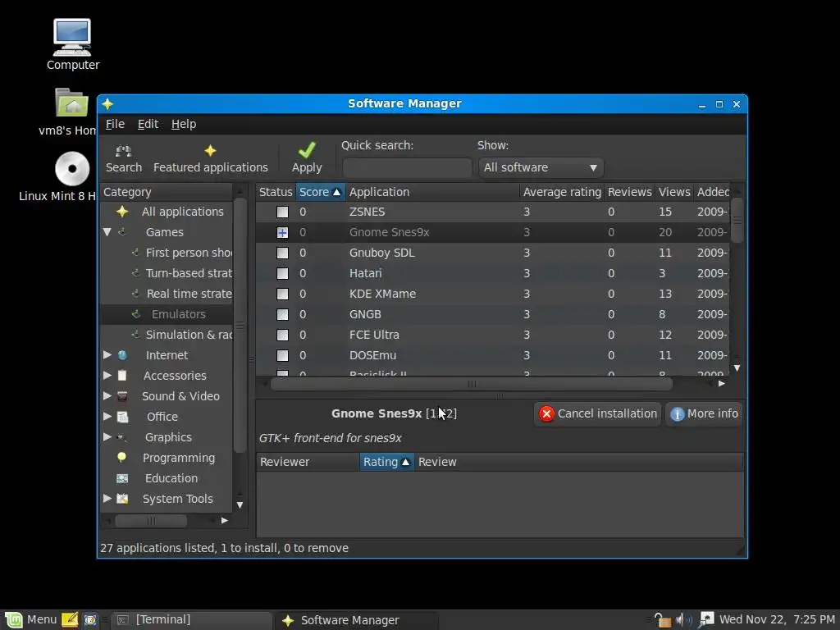Open the Linux Mint 8 disc icon
840x630 pixels.
tap(72, 169)
